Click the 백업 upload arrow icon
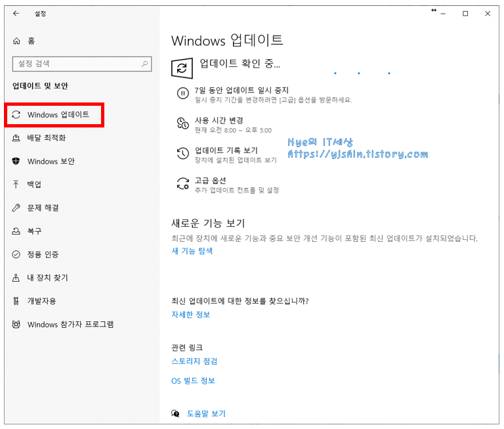Screen dimensions: 504x429 [x=16, y=185]
